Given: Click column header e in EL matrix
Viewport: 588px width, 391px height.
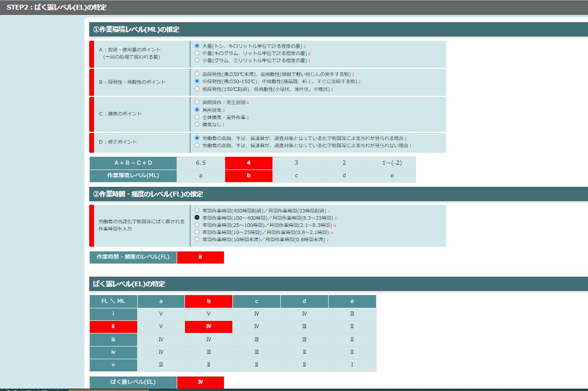Looking at the screenshot, I should click(352, 301).
